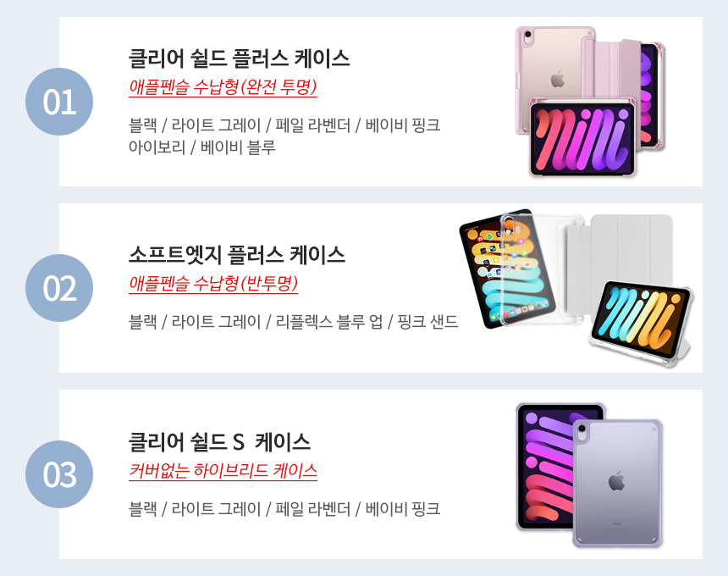728x576 pixels.
Task: Click the red 애플펜슬 수납형(완전 투명) link
Action: pos(223,87)
